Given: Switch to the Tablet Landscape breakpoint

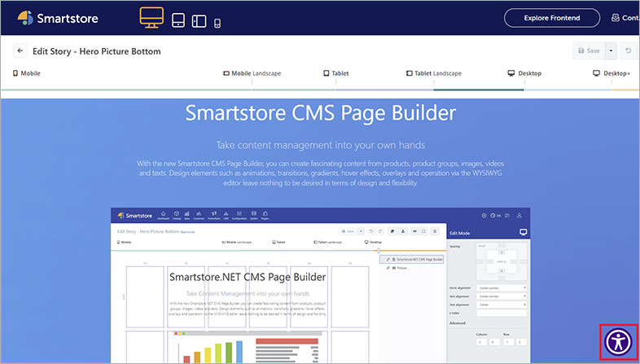Looking at the screenshot, I should coord(434,73).
